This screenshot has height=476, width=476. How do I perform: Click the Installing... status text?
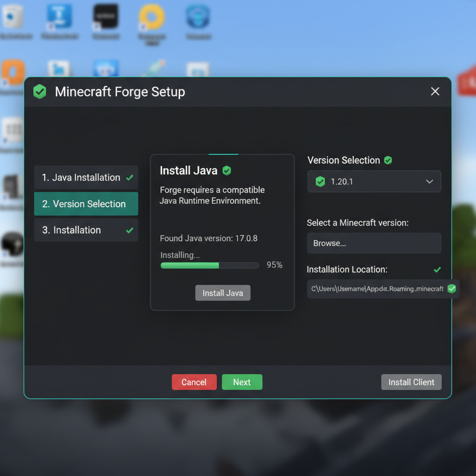[180, 255]
